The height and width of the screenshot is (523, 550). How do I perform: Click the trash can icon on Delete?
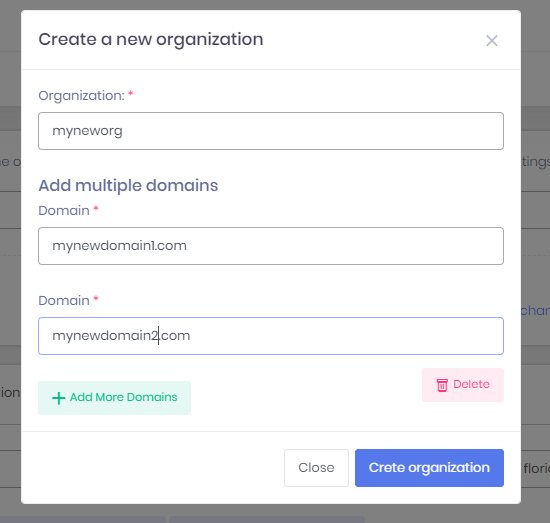click(x=442, y=385)
